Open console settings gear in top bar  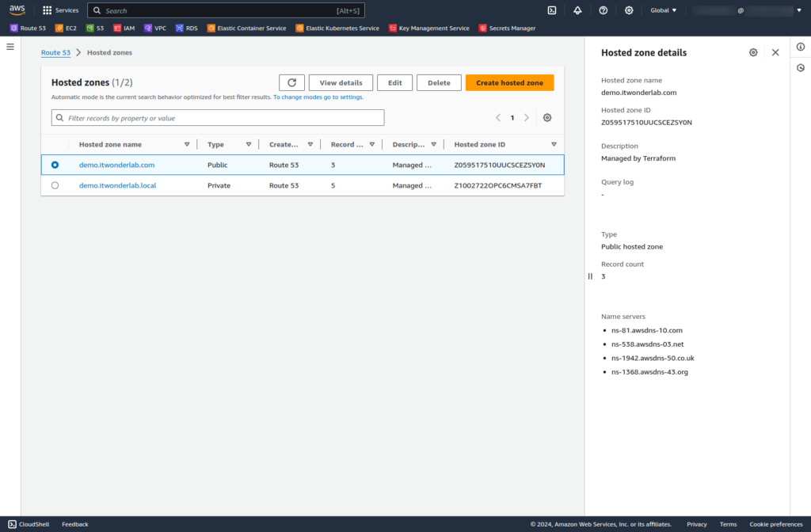[628, 10]
